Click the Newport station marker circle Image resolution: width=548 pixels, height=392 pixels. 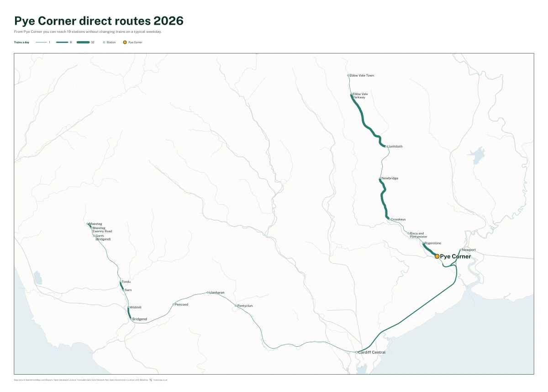(x=460, y=250)
